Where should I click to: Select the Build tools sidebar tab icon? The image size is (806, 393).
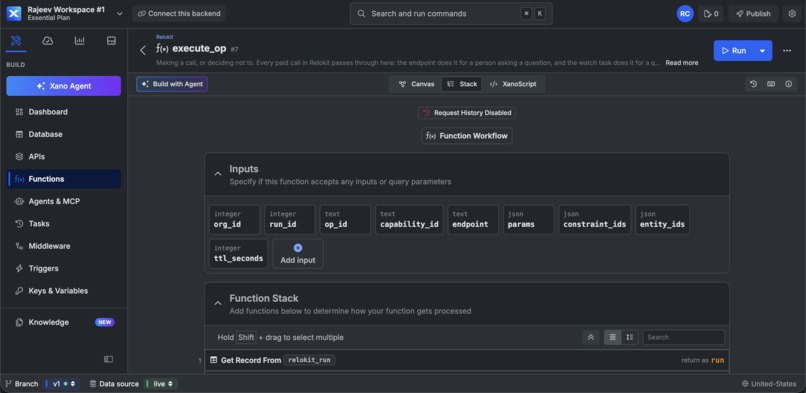pyautogui.click(x=16, y=41)
